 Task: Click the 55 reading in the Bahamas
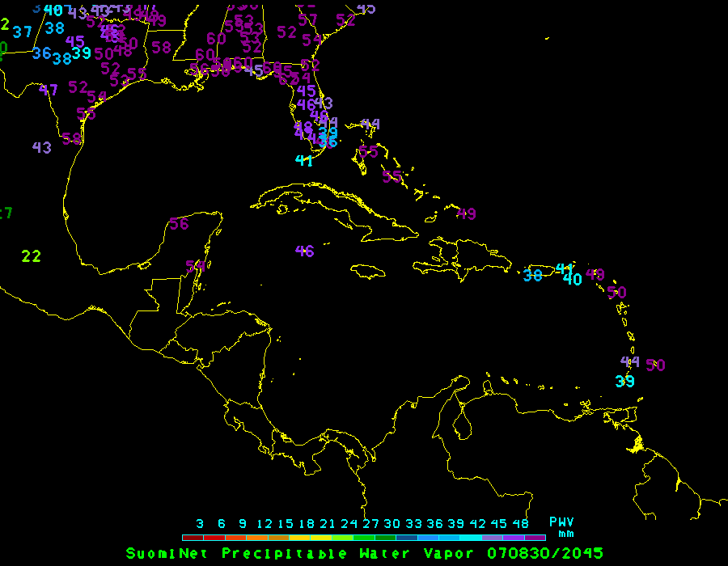click(392, 177)
